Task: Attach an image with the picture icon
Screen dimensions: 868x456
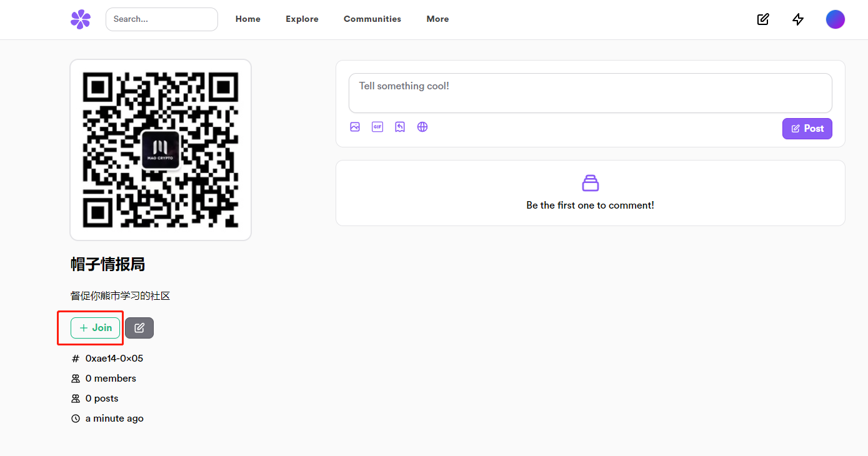Action: tap(355, 127)
